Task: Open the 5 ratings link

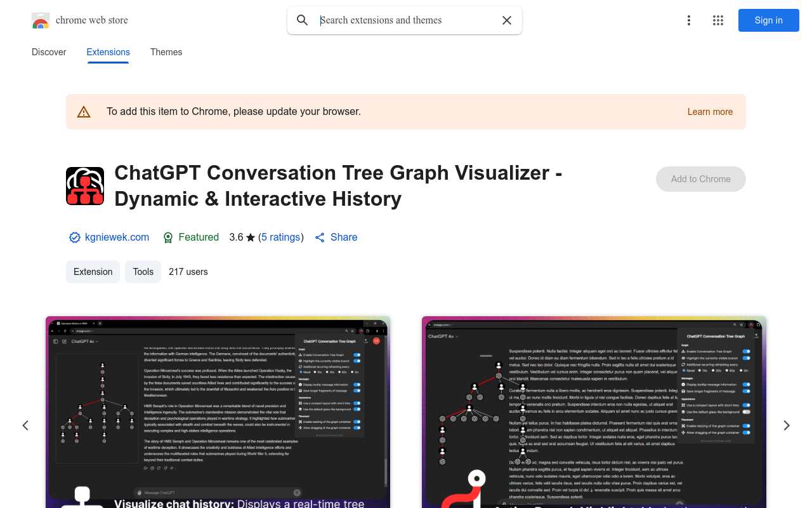Action: pyautogui.click(x=281, y=237)
